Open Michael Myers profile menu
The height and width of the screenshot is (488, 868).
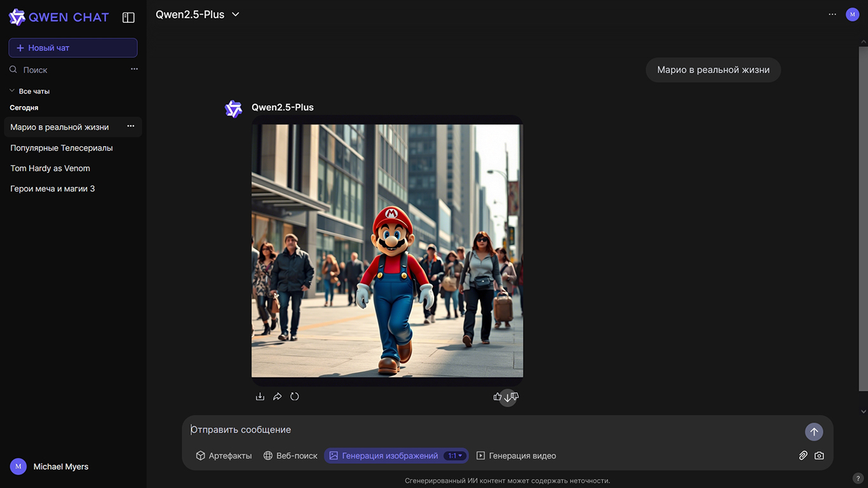[x=50, y=466]
